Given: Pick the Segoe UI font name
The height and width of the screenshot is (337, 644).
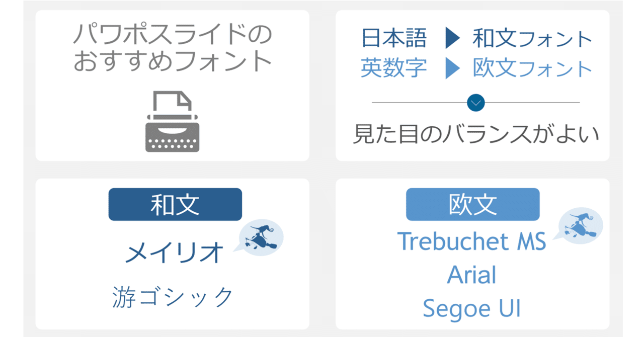Looking at the screenshot, I should click(471, 308).
